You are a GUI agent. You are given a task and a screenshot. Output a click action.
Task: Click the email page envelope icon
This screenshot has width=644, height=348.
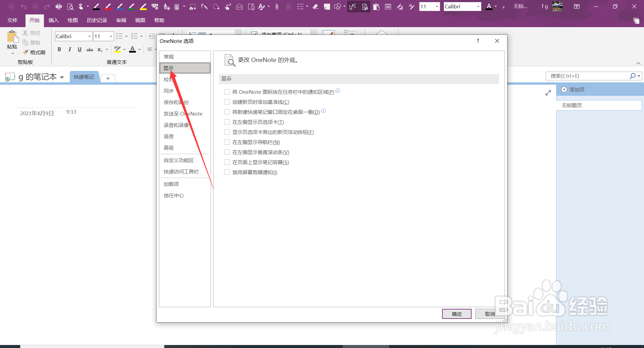tap(239, 6)
